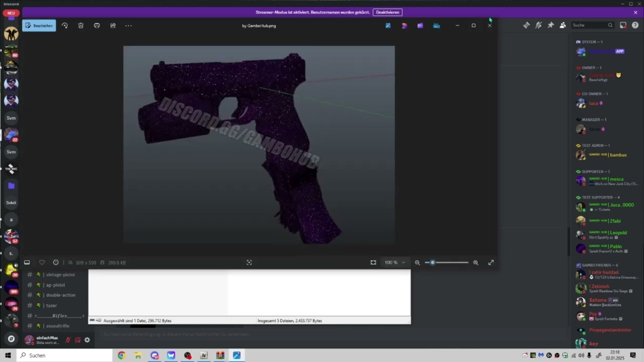This screenshot has height=362, width=644.
Task: Click the Bearbeiten edit button
Action: click(39, 26)
